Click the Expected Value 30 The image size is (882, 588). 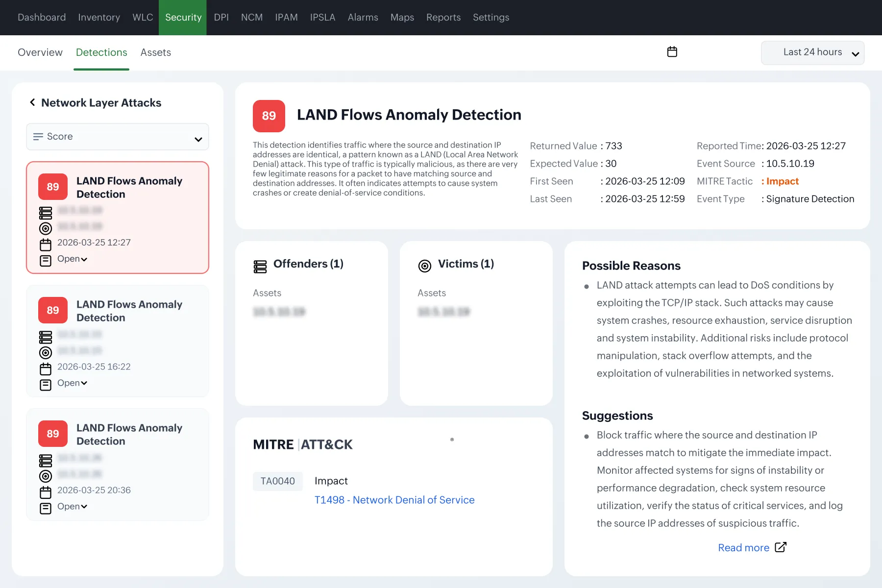pyautogui.click(x=611, y=164)
